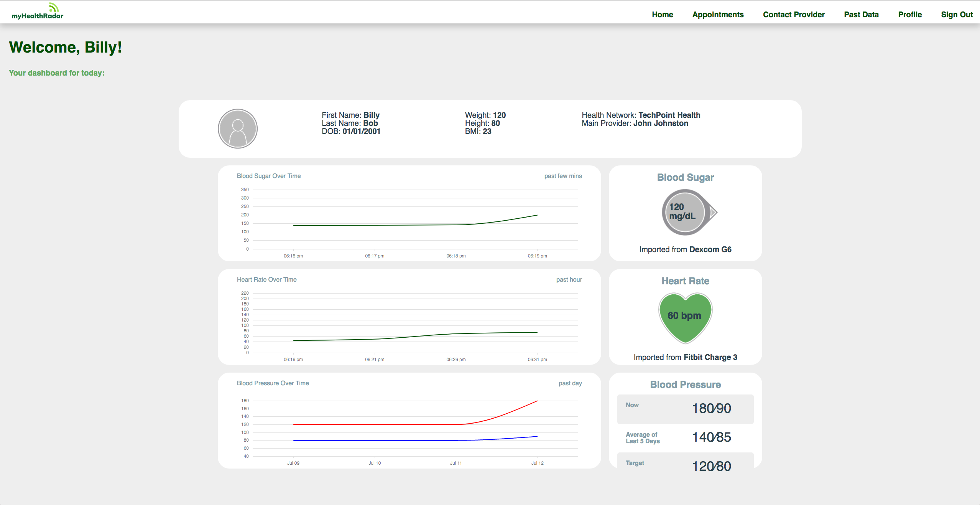Image resolution: width=980 pixels, height=505 pixels.
Task: Click the Now 180/90 blood pressure row
Action: (685, 409)
